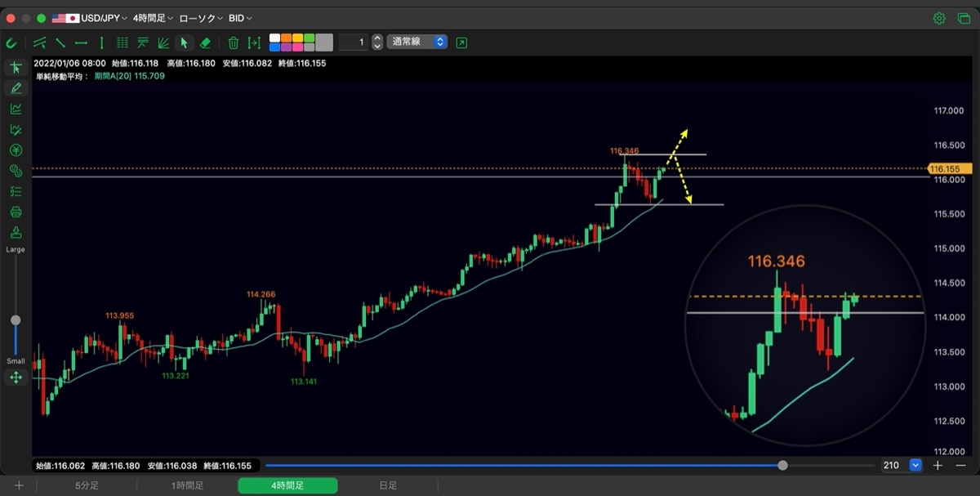This screenshot has height=496, width=980.
Task: Open chart in separate window icon
Action: click(x=462, y=42)
